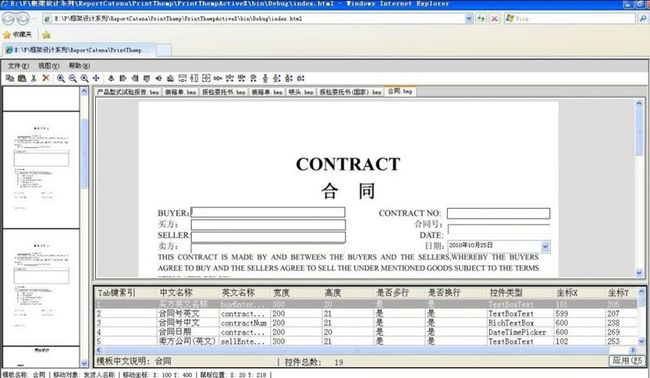Open the date picker dropdown showing 2010年10月25日
Viewport: 650px width, 378px height.
[x=545, y=247]
